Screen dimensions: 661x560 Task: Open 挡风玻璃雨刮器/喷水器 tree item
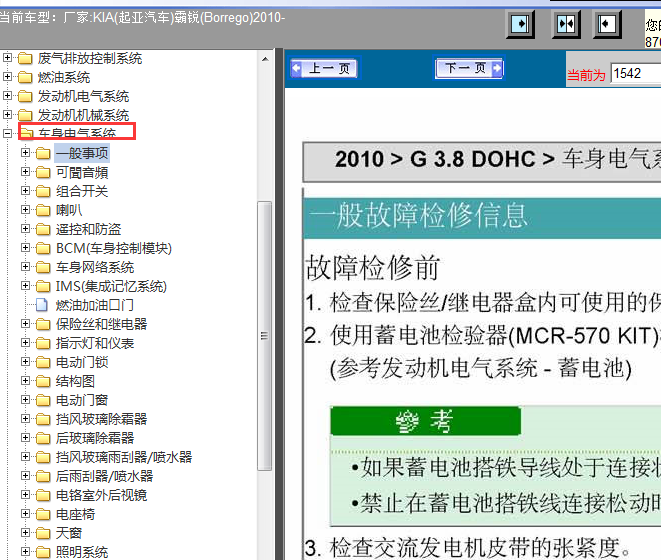point(124,457)
